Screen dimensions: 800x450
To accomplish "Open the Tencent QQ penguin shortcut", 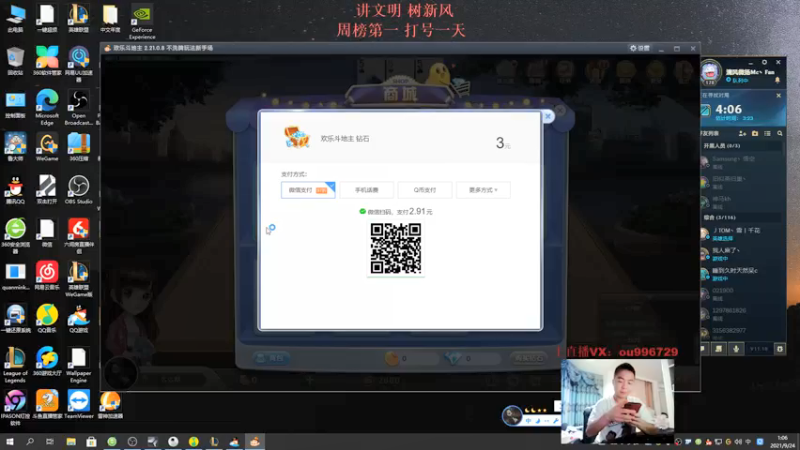I will point(15,190).
